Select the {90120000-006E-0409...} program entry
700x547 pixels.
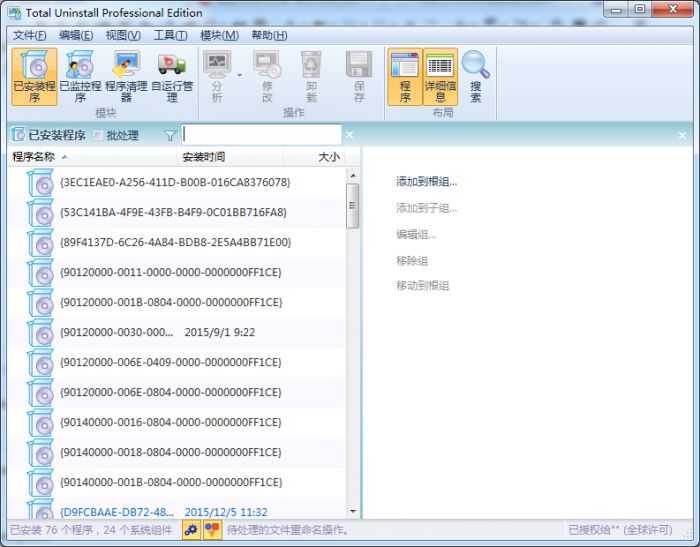tap(177, 362)
